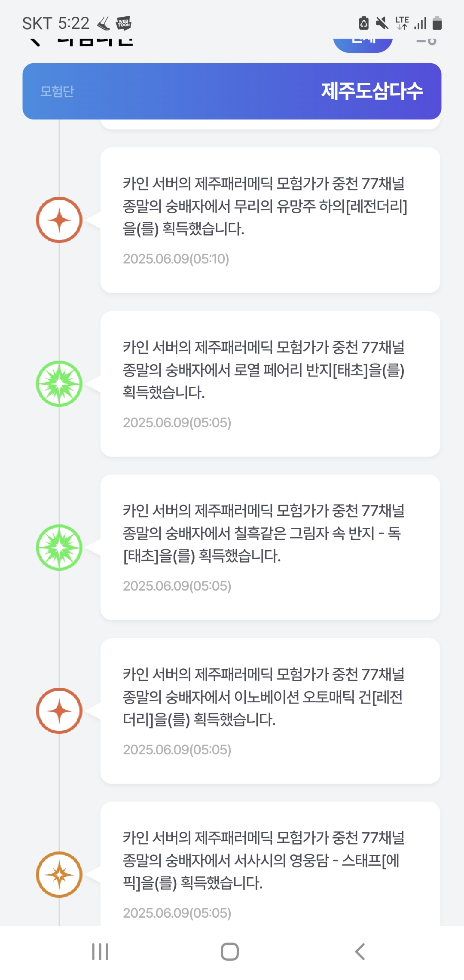Tap the WEBTOON notification icon in status bar

(124, 23)
